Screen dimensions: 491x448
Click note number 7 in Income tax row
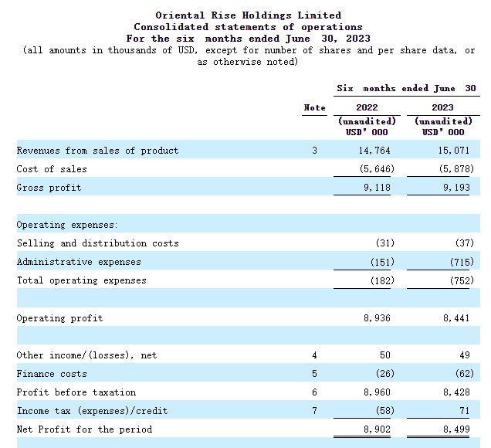[x=314, y=411]
